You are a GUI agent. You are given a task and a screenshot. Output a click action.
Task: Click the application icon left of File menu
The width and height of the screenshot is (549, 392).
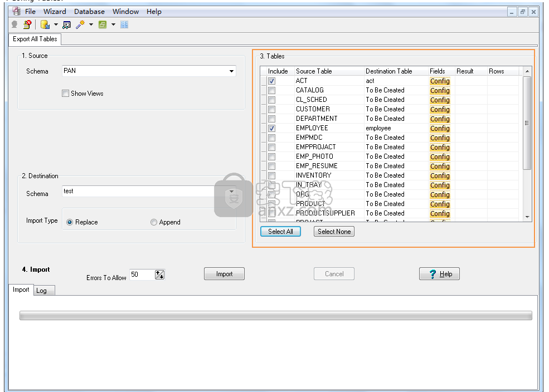pyautogui.click(x=17, y=11)
